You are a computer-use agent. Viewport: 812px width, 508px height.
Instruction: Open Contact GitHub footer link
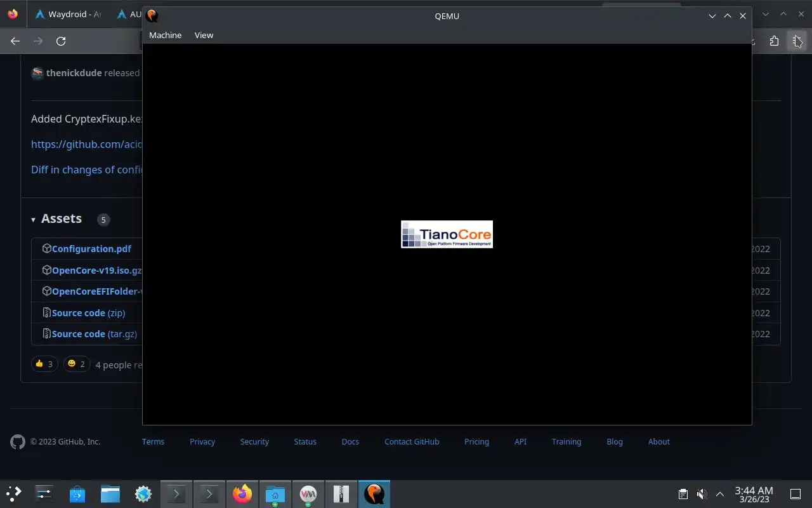(x=412, y=442)
